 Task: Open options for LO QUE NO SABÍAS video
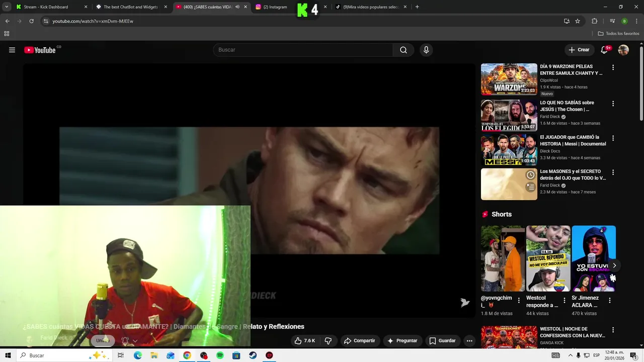[x=613, y=104]
